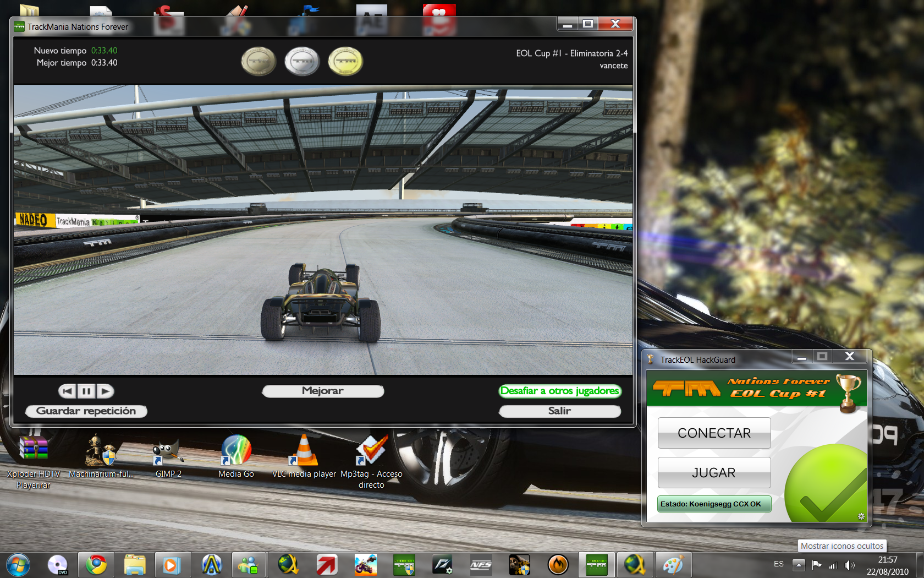Select Desafiar a otros jugadores

point(560,391)
